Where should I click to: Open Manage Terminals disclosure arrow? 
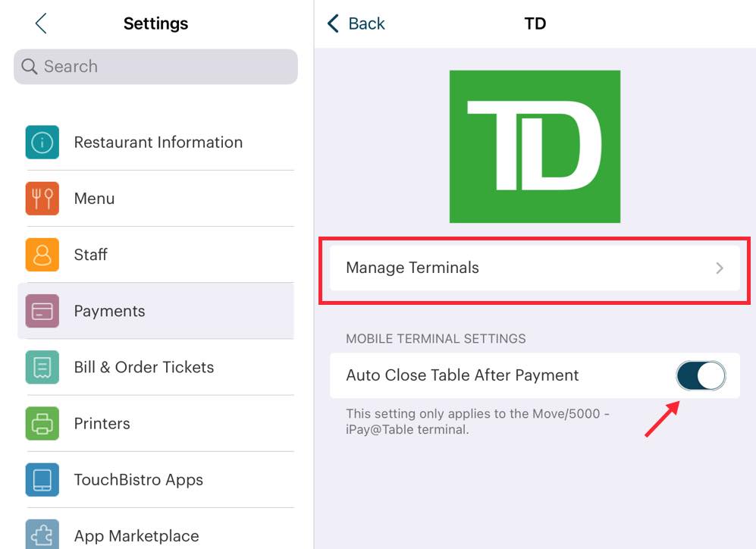(x=720, y=268)
